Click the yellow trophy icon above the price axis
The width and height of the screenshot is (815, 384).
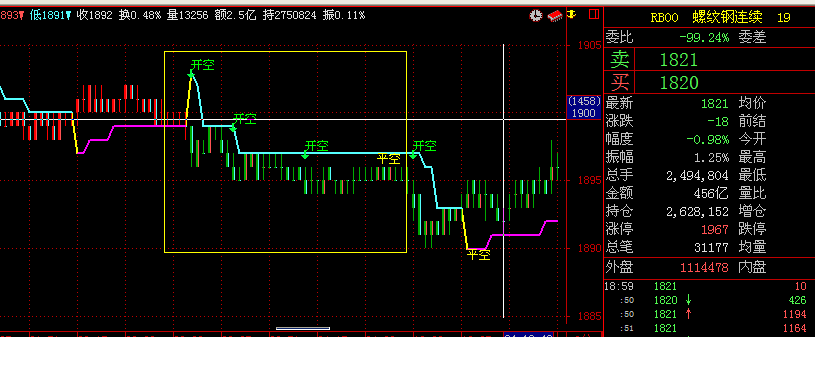click(x=572, y=15)
